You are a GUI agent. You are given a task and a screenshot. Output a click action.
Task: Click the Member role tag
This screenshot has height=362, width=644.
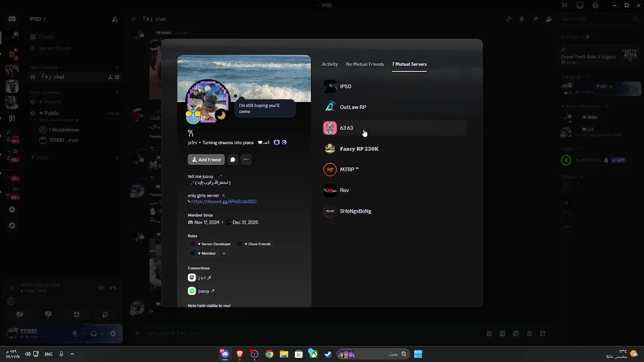pos(203,253)
